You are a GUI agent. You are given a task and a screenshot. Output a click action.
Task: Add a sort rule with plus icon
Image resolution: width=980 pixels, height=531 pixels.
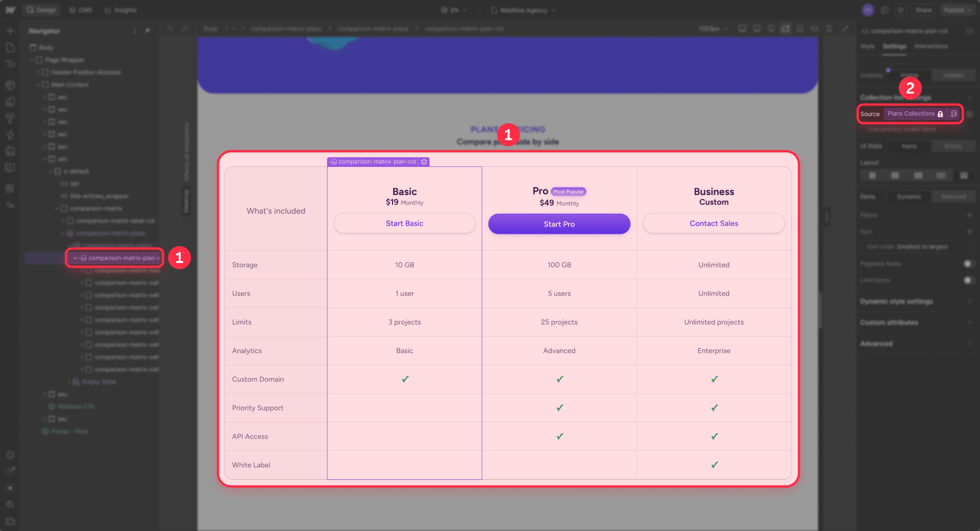pyautogui.click(x=969, y=232)
